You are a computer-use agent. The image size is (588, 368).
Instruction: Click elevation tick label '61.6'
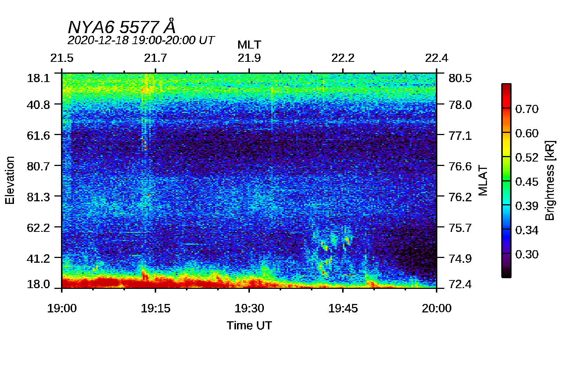pyautogui.click(x=38, y=135)
